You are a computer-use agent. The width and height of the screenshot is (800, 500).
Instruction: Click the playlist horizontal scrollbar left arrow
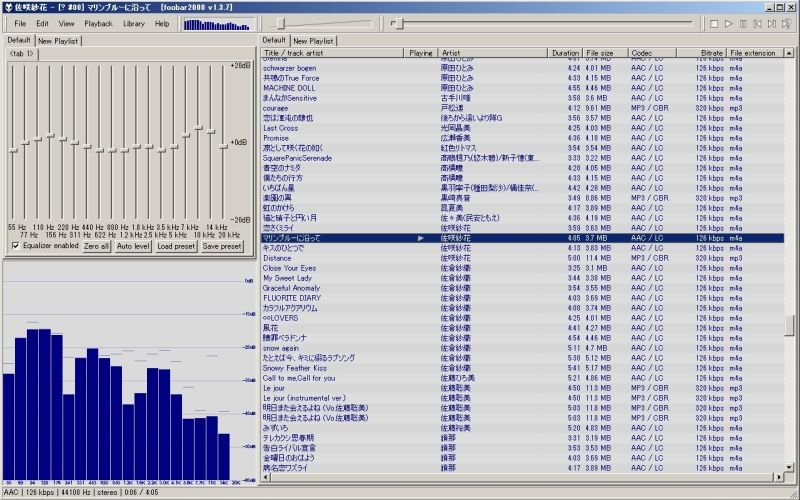click(x=265, y=477)
